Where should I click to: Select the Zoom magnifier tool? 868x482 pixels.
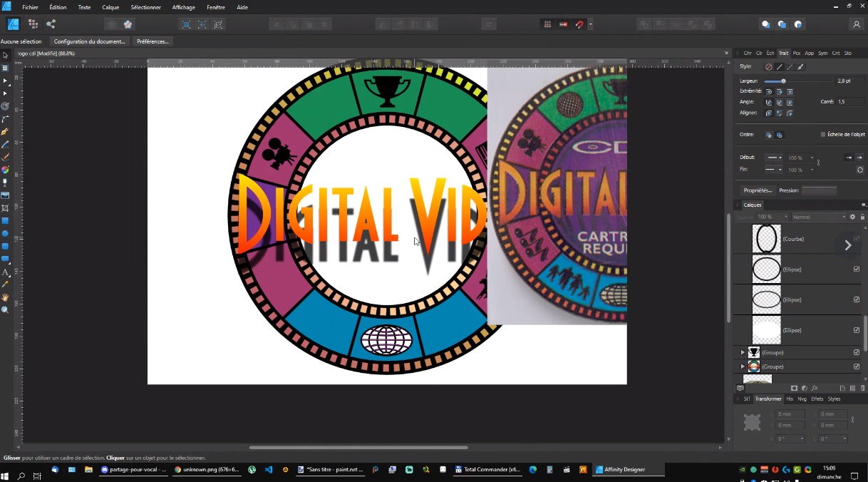(5, 310)
